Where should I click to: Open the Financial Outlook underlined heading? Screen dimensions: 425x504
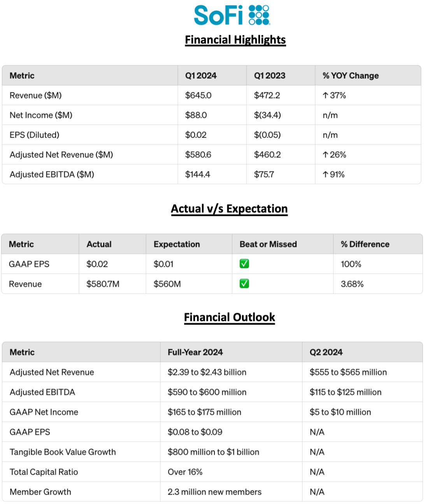coord(229,317)
